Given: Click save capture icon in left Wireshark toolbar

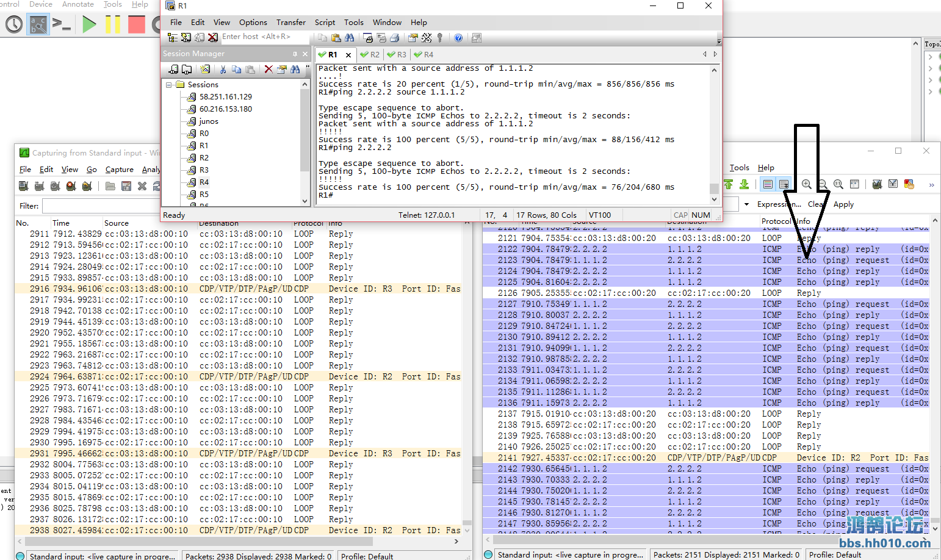Looking at the screenshot, I should click(126, 186).
